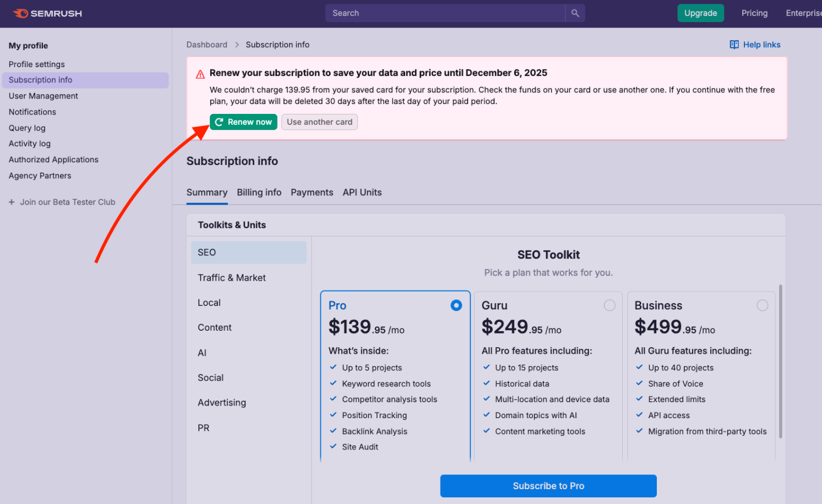Click the plus icon beside Join our Beta Tester Club
Image resolution: width=822 pixels, height=504 pixels.
[12, 202]
